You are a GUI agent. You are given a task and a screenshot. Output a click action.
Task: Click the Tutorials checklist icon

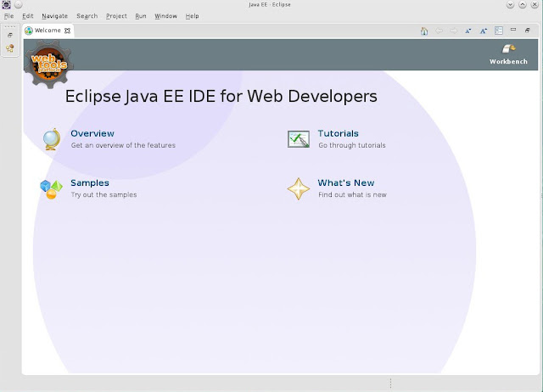click(x=299, y=138)
